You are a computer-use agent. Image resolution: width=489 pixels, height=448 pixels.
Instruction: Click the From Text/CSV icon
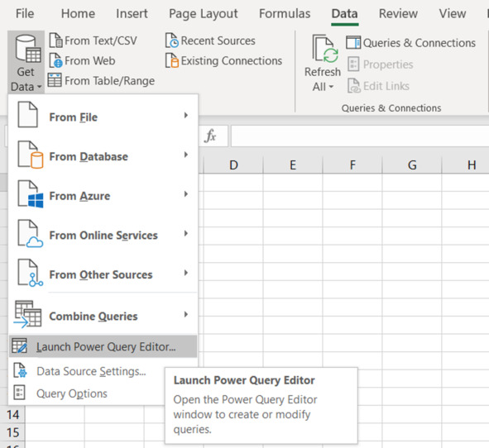click(x=55, y=41)
